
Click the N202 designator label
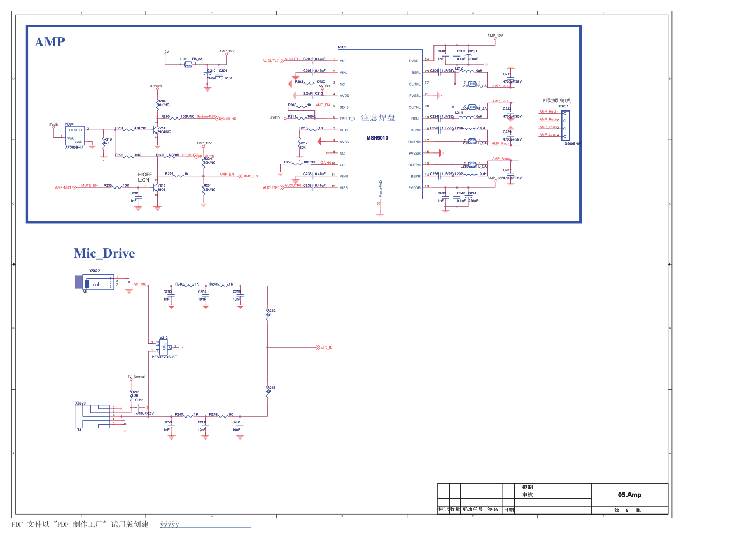[x=342, y=47]
